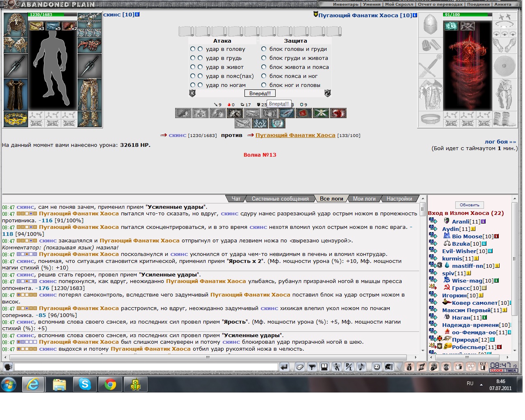Click the CLOCK label in bottom toolbar
The image size is (525, 420).
[x=497, y=370]
